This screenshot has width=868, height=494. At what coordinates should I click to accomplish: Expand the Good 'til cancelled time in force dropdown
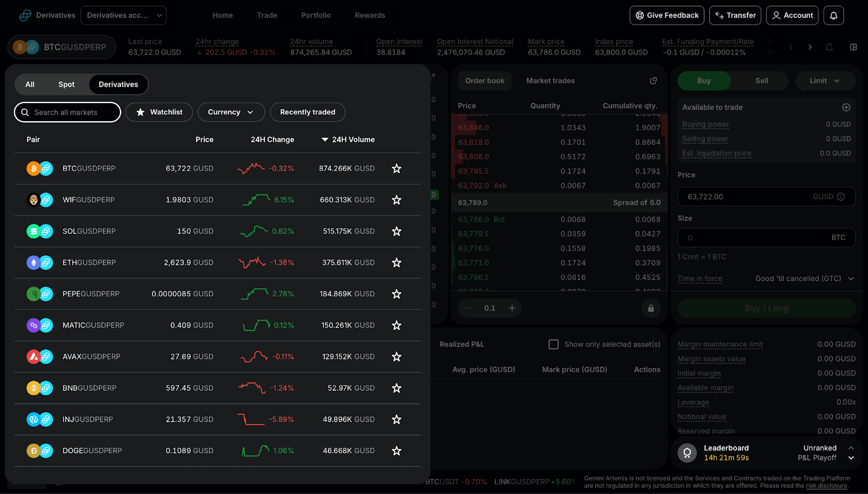pos(803,278)
